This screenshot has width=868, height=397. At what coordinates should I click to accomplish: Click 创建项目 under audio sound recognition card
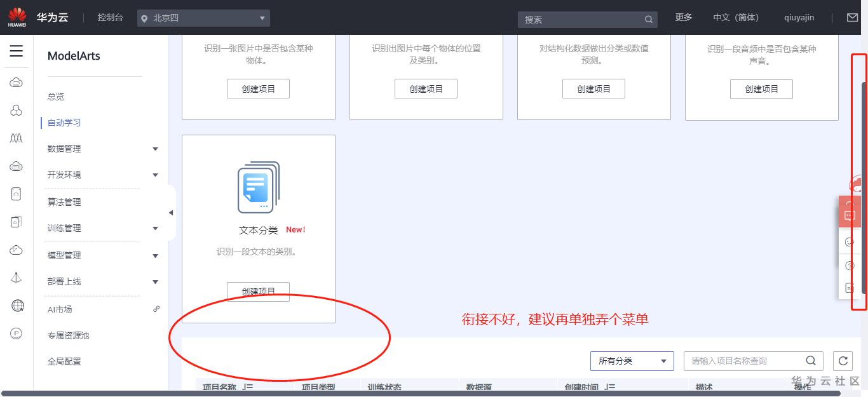point(761,89)
